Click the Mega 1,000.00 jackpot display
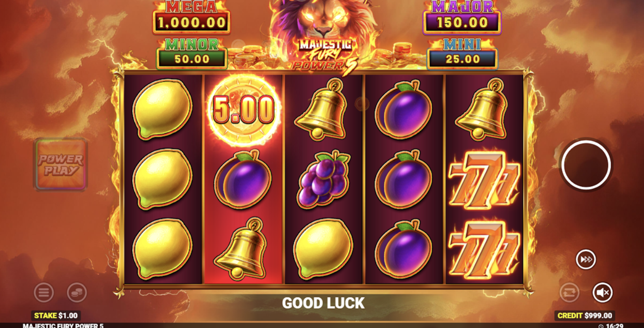Image resolution: width=644 pixels, height=328 pixels. tap(191, 17)
